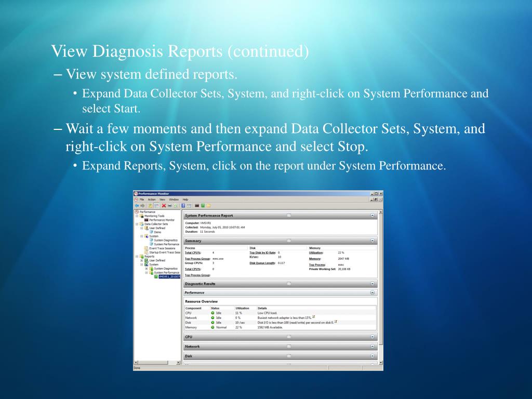Click the Top Disk by IO Rate link
This screenshot has width=532, height=399.
pos(262,253)
